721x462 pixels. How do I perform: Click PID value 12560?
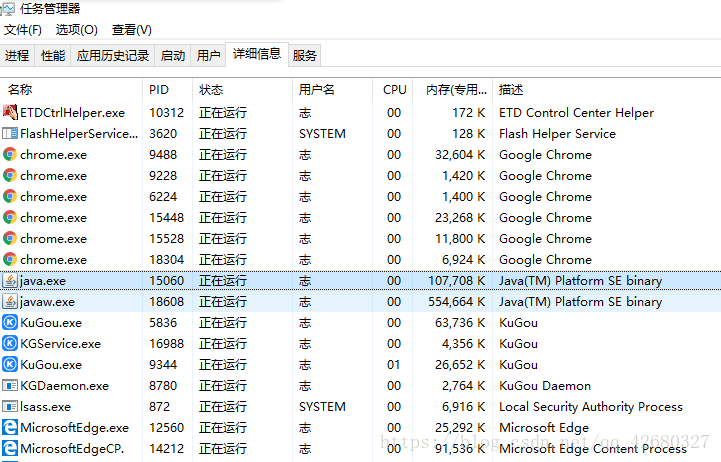click(x=166, y=428)
